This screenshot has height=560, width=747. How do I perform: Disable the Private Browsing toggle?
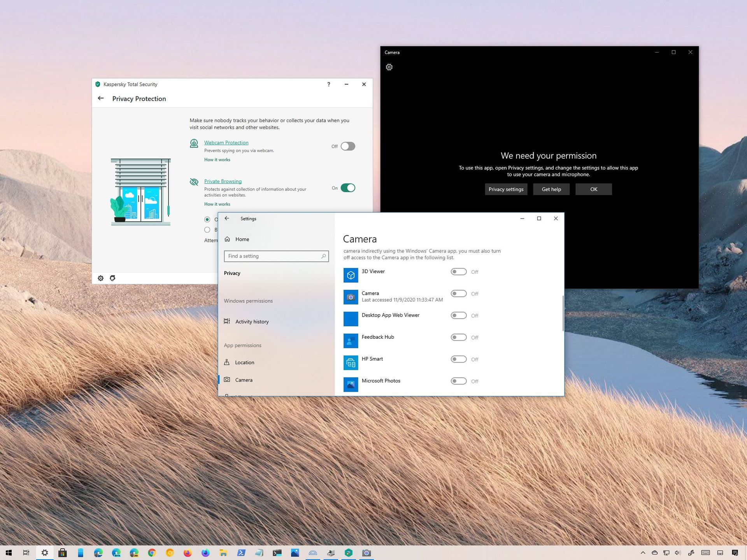tap(347, 188)
